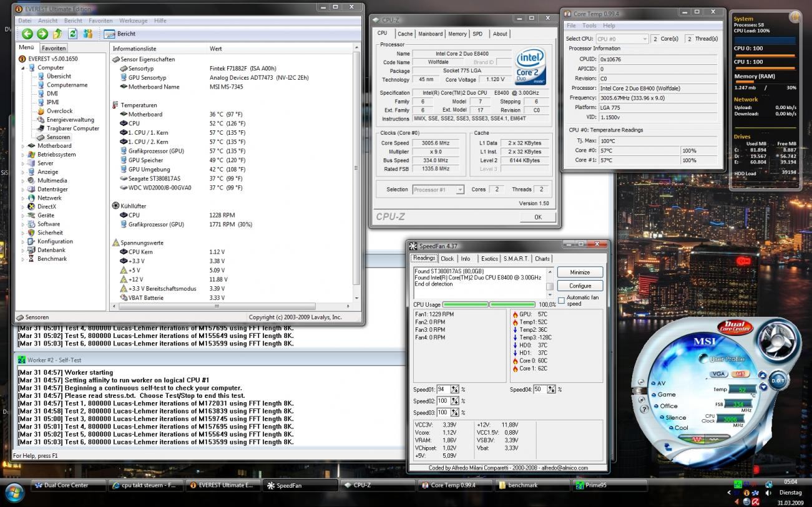The image size is (812, 507).
Task: Open the File menu in Core Temp
Action: 571,26
